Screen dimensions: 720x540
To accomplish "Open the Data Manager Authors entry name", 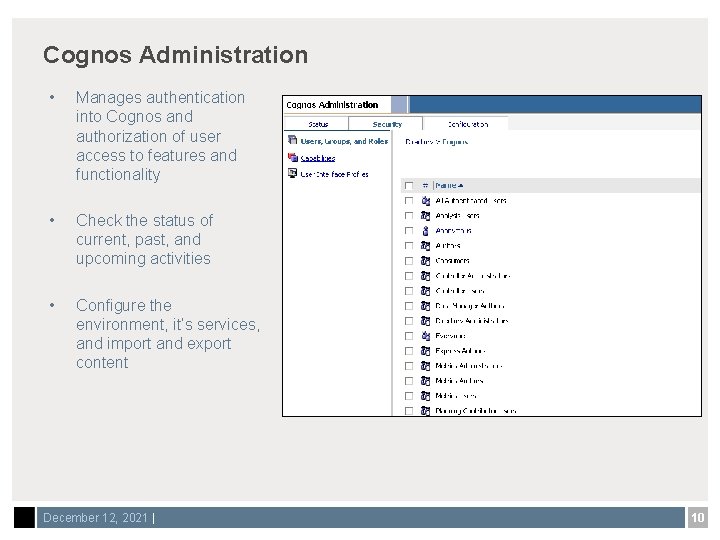I will (470, 306).
